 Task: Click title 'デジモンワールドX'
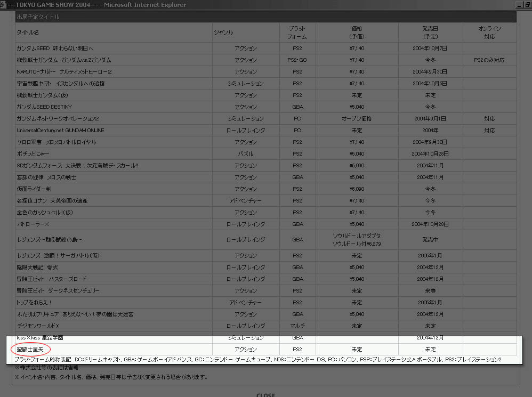click(x=38, y=326)
